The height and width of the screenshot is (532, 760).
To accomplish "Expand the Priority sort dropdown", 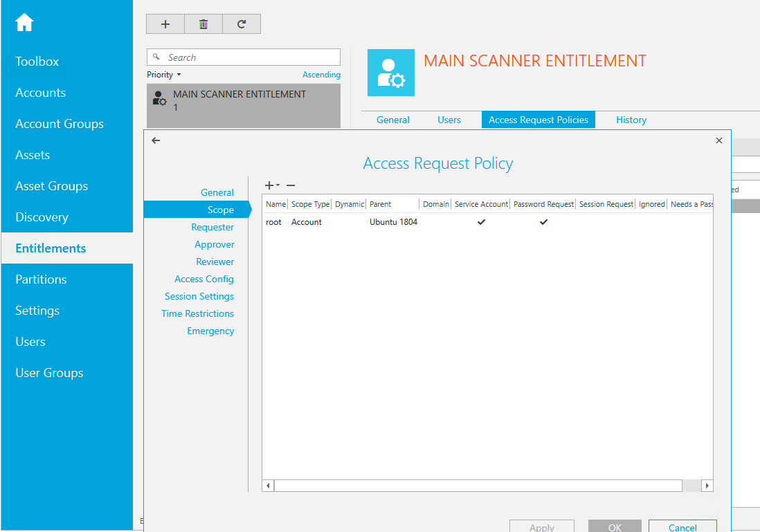I will coord(164,75).
